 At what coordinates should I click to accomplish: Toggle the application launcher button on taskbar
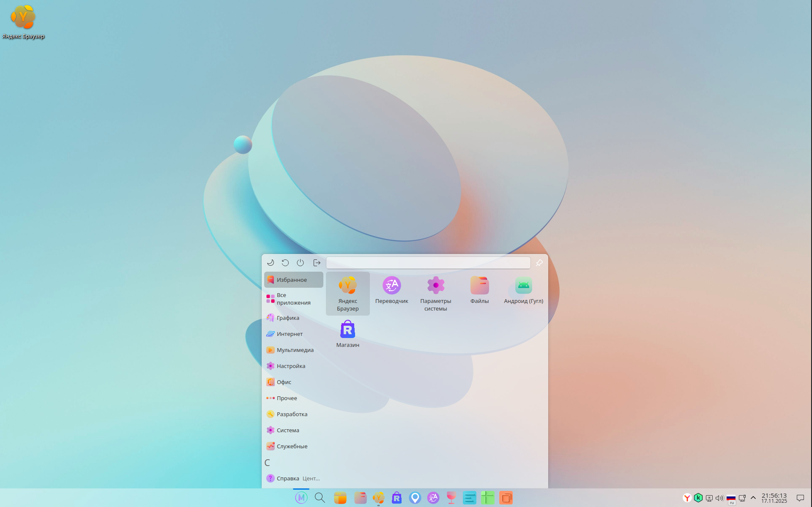(x=301, y=498)
